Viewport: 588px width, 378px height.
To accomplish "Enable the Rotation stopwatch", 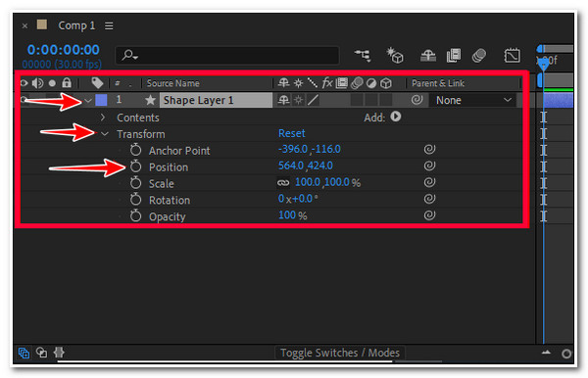I will coord(135,200).
